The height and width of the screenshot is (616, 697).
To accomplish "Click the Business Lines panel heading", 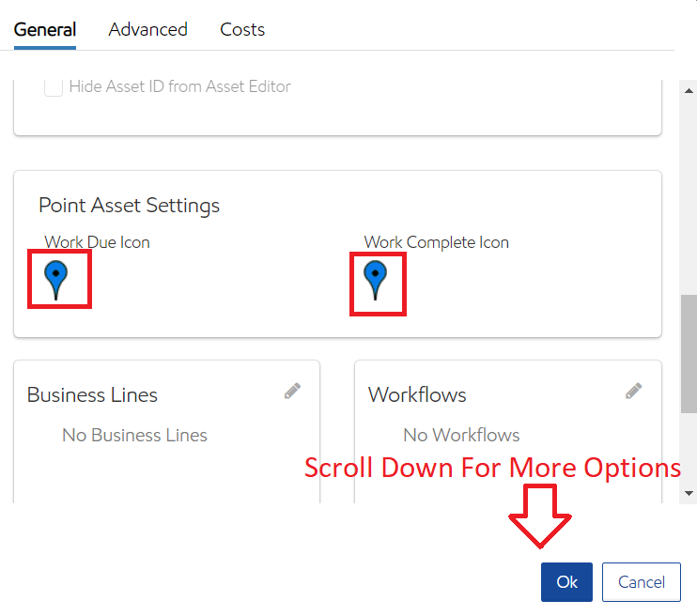I will (92, 394).
